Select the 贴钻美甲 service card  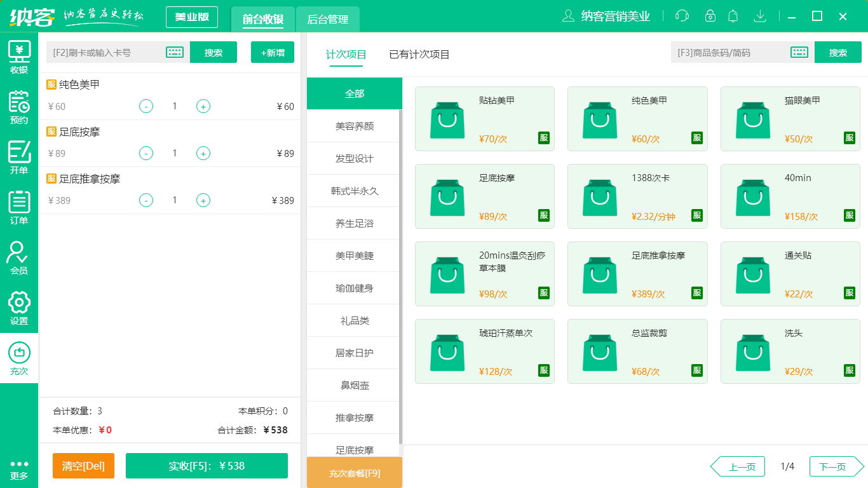[484, 119]
